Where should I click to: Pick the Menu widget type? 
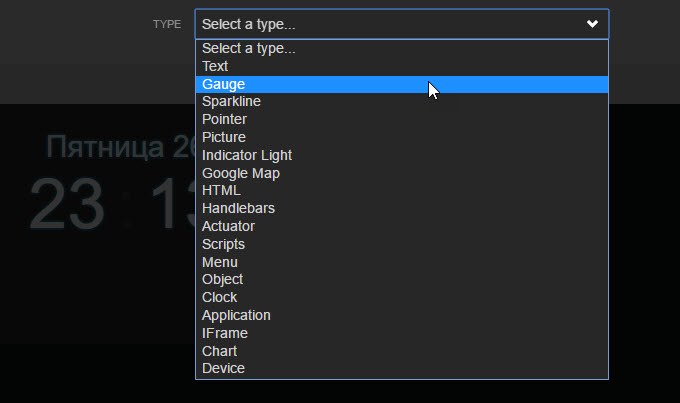(219, 262)
